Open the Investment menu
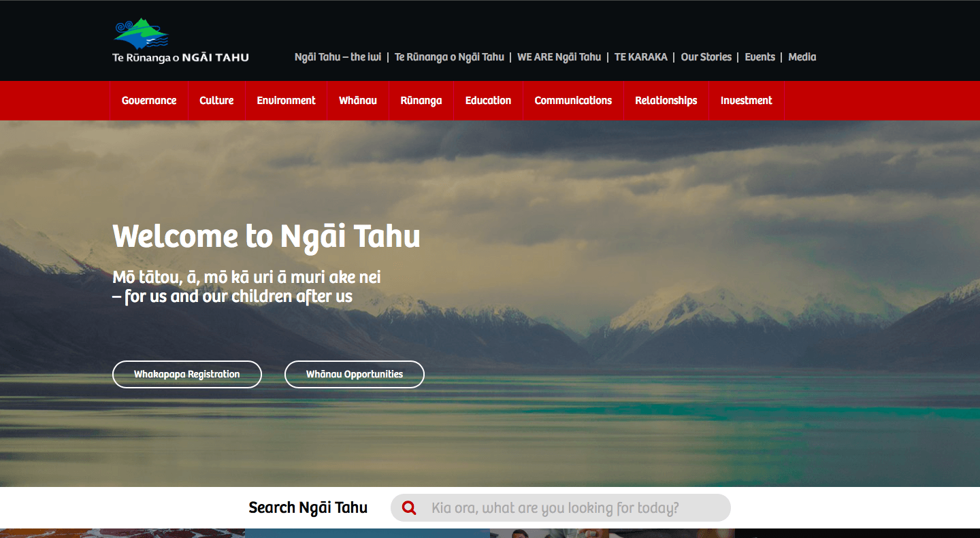Screen dimensions: 980x538 747,101
